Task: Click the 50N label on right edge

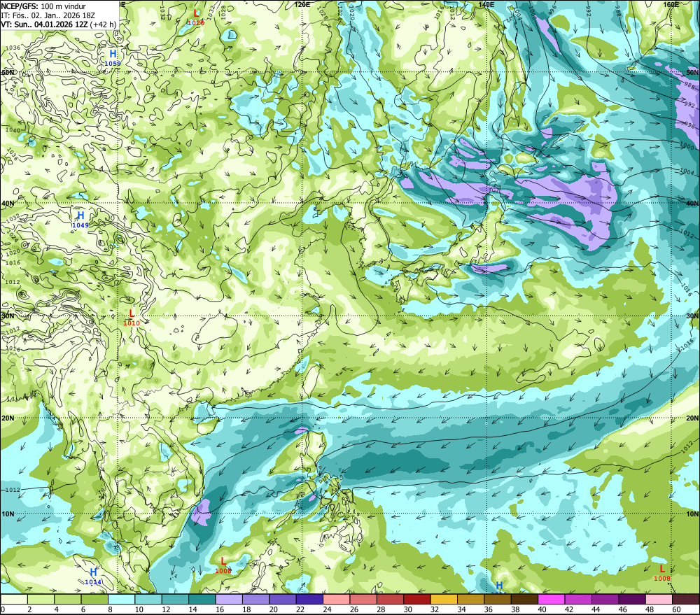Action: point(692,72)
